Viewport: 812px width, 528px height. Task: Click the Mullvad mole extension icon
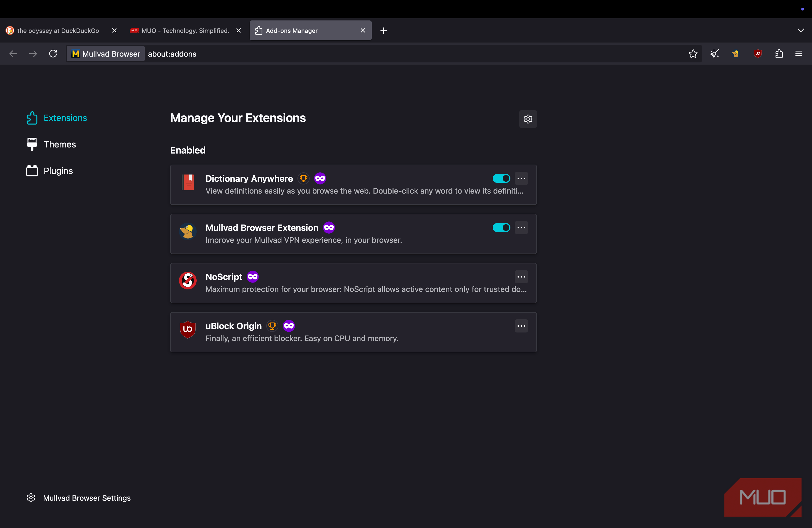click(x=188, y=232)
